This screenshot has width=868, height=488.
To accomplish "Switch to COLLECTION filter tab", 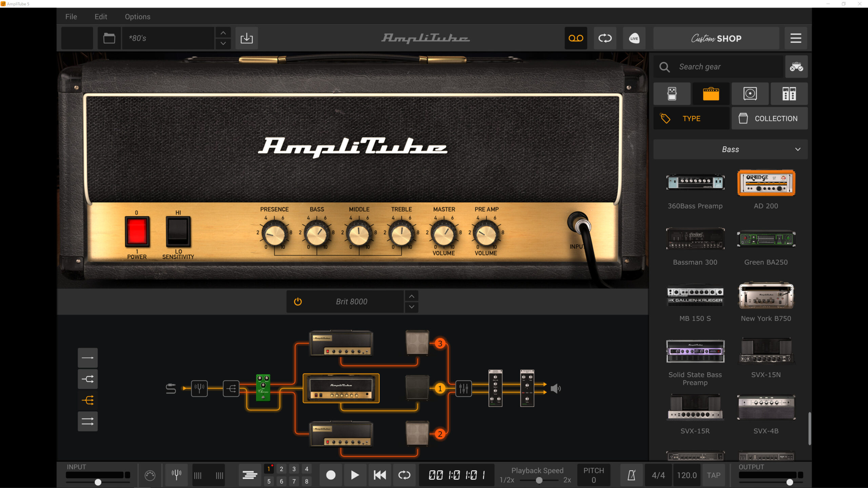I will 770,119.
